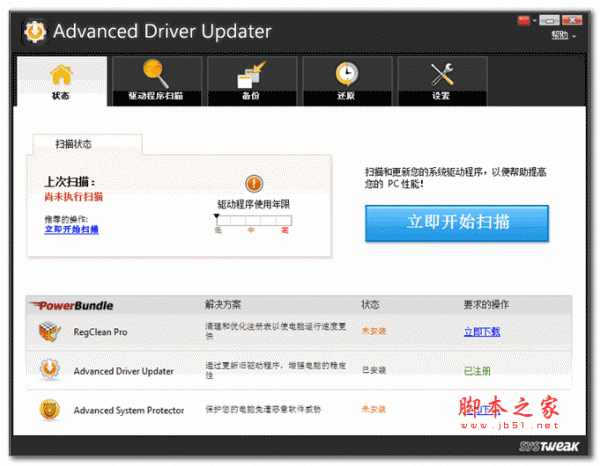This screenshot has width=600, height=466.
Task: Click the 已注册 registered status text
Action: [x=477, y=371]
